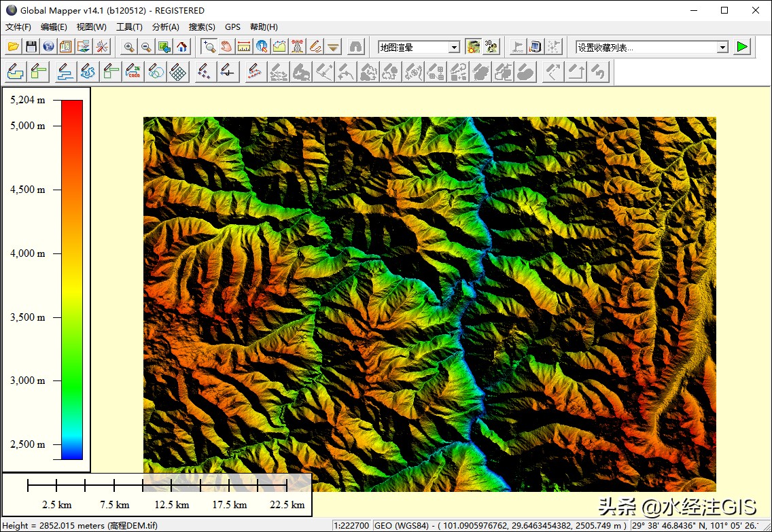Open the 编辑(E) menu
Screen dimensions: 772x532
point(54,27)
